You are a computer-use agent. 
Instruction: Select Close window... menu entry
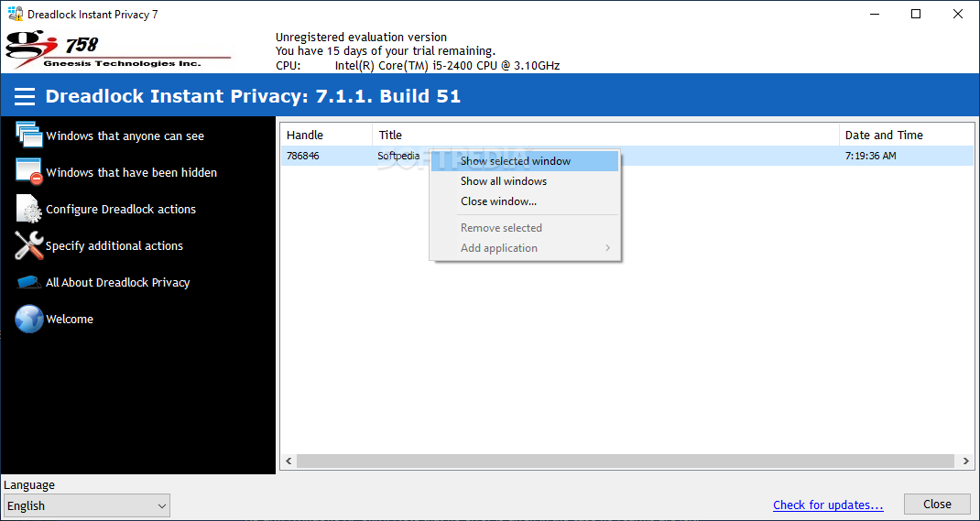point(525,201)
